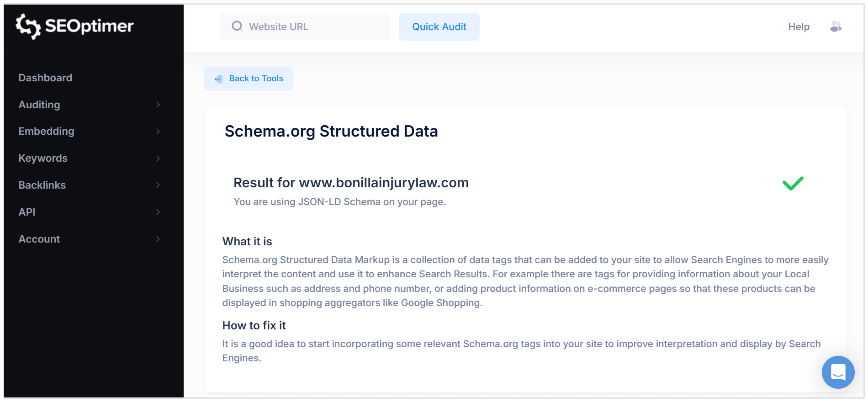Click the SEOptimer gear logo
The image size is (868, 402).
(x=27, y=26)
